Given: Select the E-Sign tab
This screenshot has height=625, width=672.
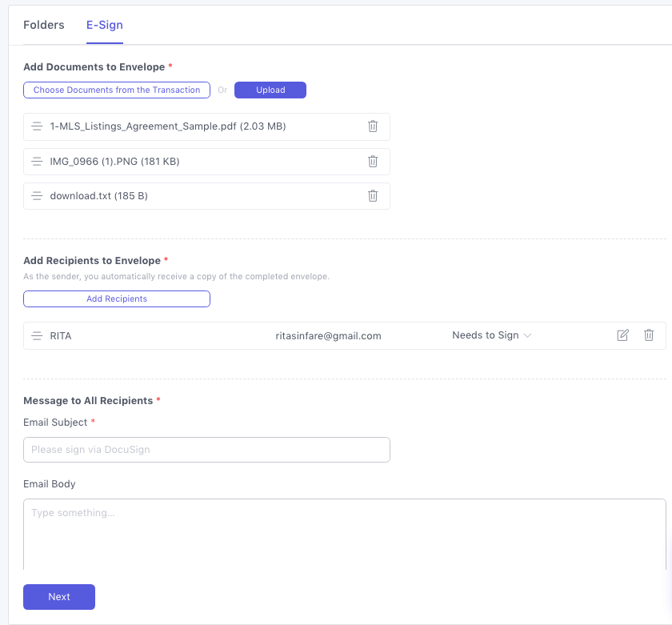Looking at the screenshot, I should tap(105, 25).
